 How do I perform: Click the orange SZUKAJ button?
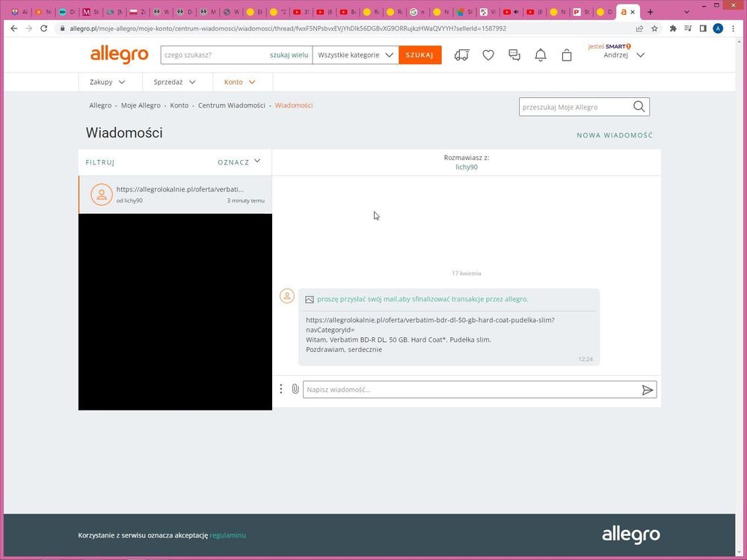pyautogui.click(x=419, y=55)
